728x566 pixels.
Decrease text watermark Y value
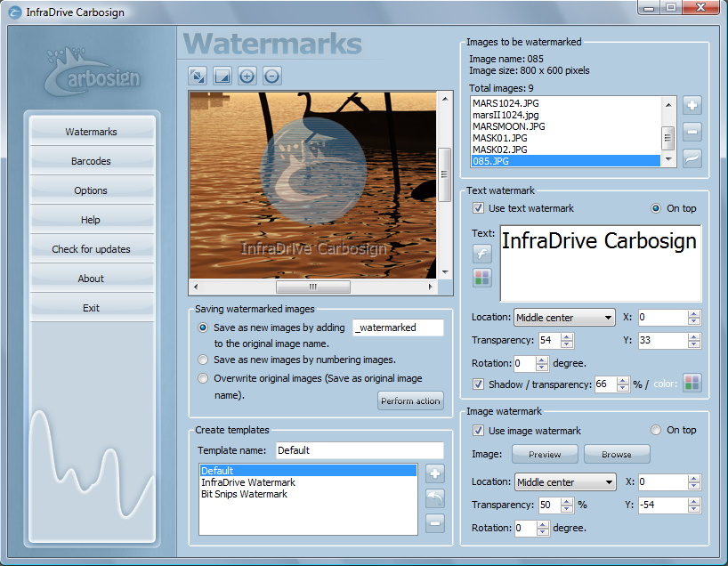click(693, 344)
